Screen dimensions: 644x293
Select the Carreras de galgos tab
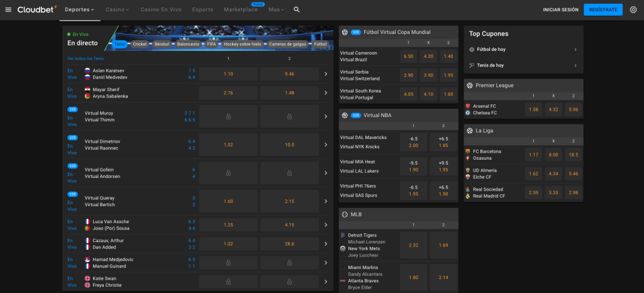pyautogui.click(x=288, y=44)
